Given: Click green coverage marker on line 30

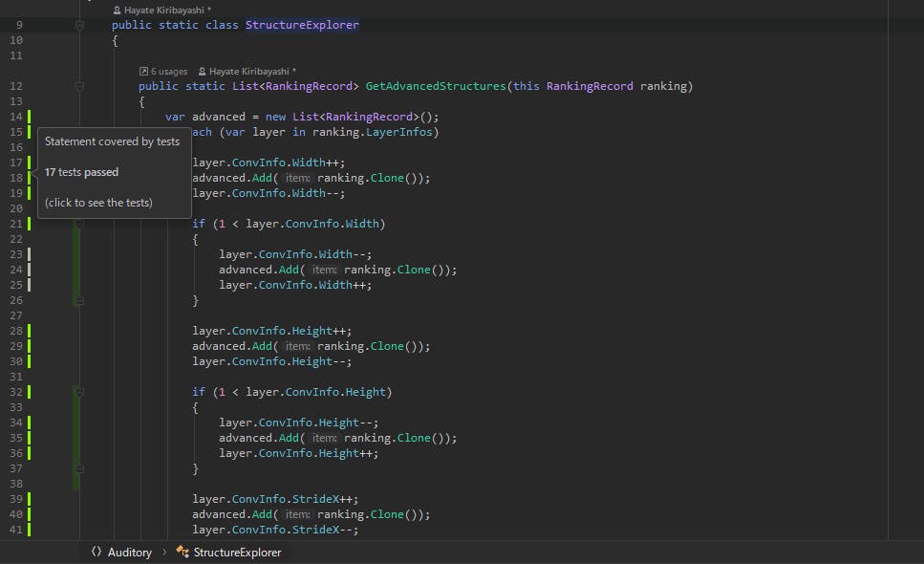Looking at the screenshot, I should tap(30, 362).
